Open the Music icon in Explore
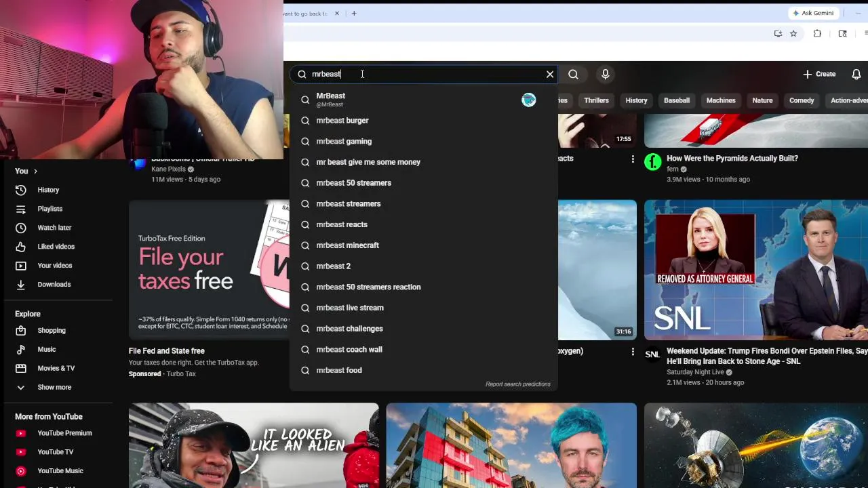Screen dimensions: 868x488 pyautogui.click(x=21, y=350)
